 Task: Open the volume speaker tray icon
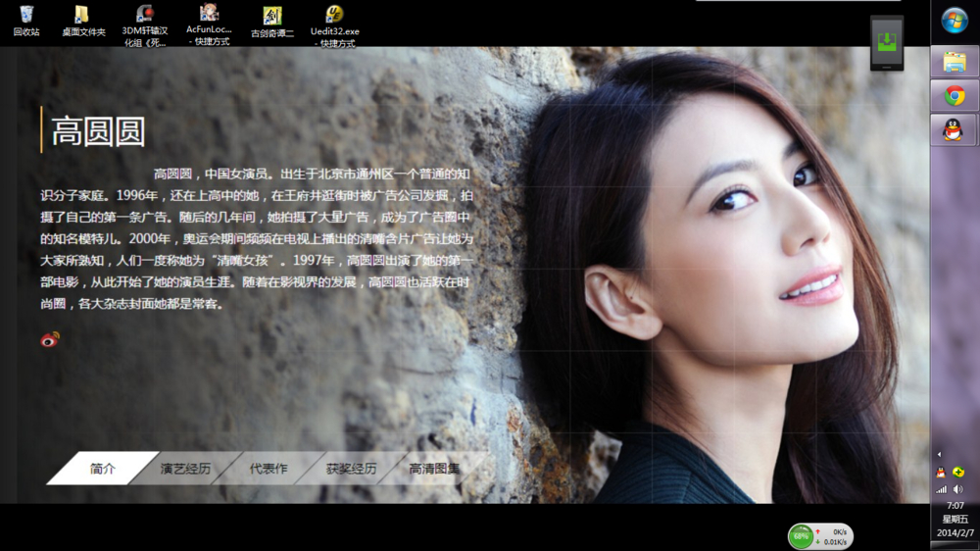[x=958, y=489]
